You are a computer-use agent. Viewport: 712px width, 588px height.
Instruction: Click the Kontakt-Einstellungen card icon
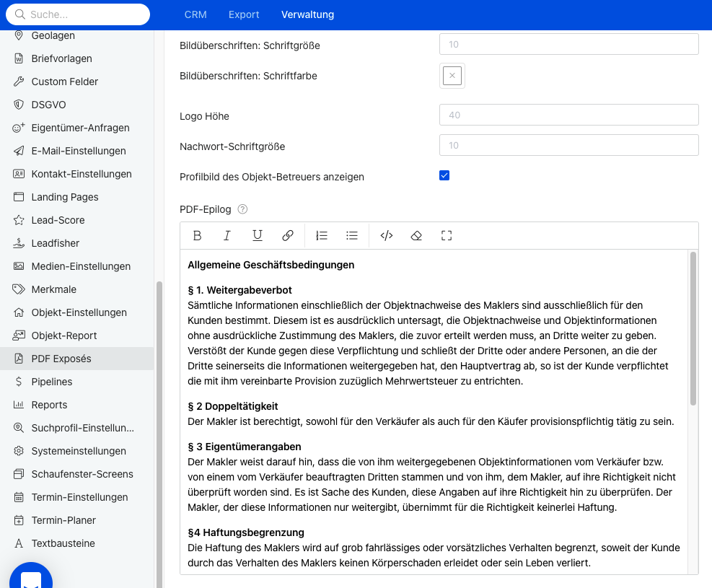pos(19,174)
